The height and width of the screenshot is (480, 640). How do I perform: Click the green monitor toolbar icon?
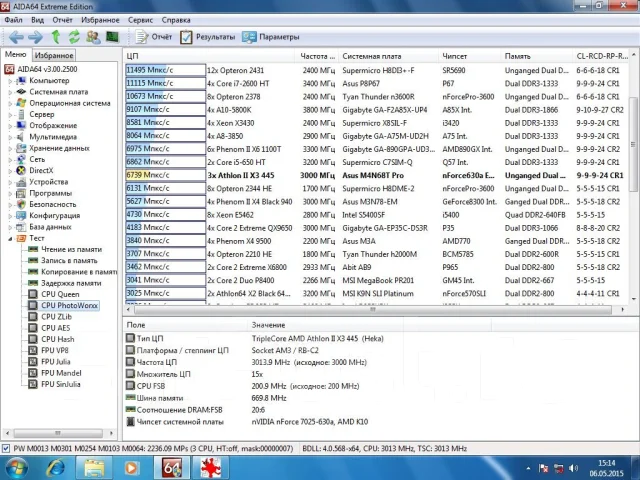click(112, 37)
